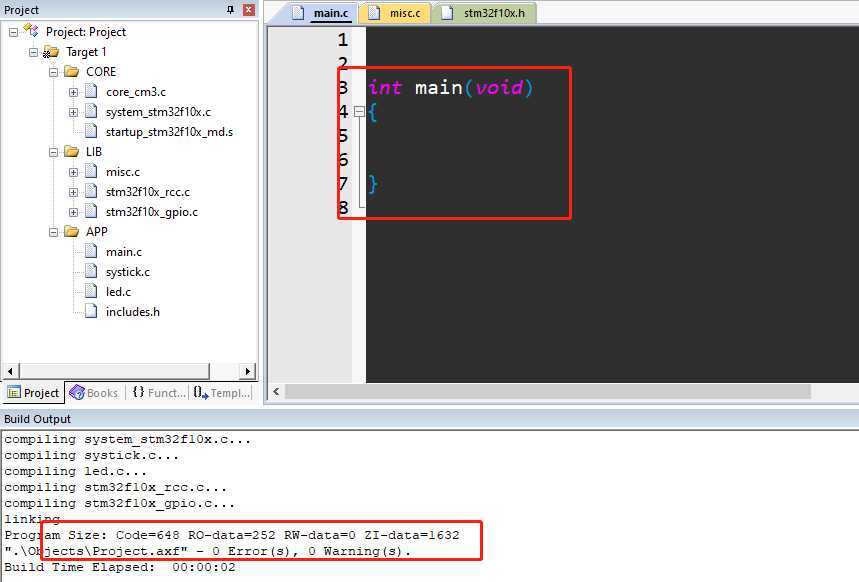
Task: Close the Project panel
Action: 249,10
